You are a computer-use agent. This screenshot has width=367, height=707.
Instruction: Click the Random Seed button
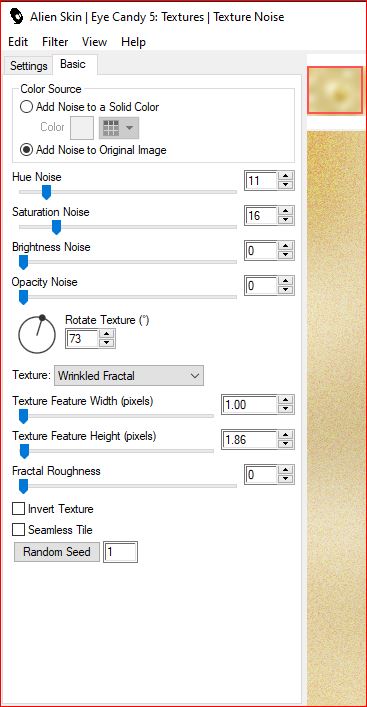57,552
